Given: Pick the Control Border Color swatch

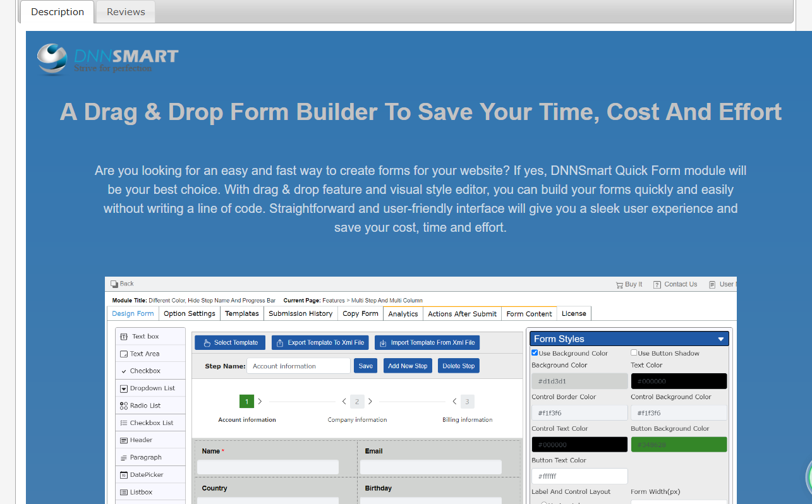Looking at the screenshot, I should [x=579, y=413].
